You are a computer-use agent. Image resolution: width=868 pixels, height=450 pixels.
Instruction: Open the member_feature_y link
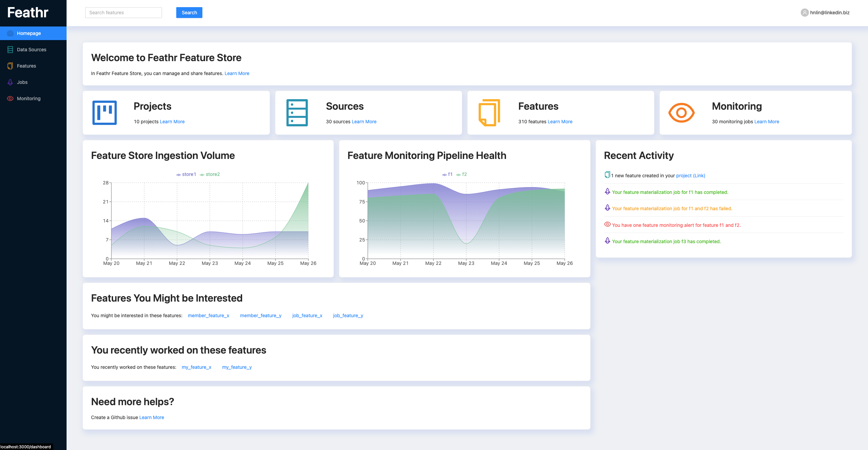coord(261,316)
